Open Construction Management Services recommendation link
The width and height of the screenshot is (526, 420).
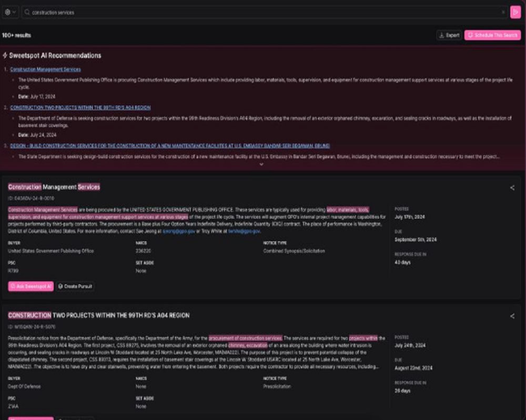45,69
